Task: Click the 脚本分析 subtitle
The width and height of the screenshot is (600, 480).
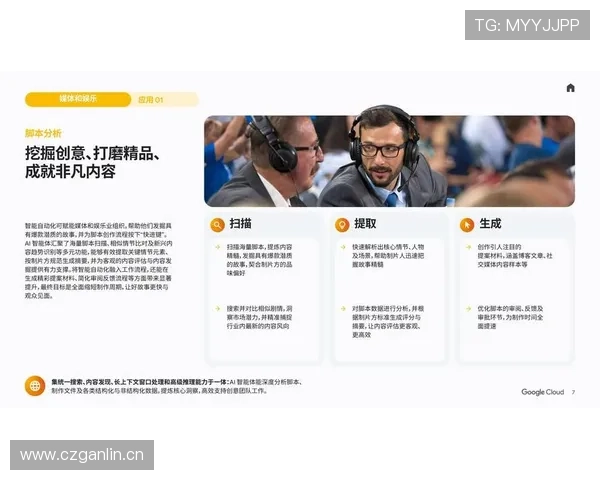Action: [x=43, y=133]
